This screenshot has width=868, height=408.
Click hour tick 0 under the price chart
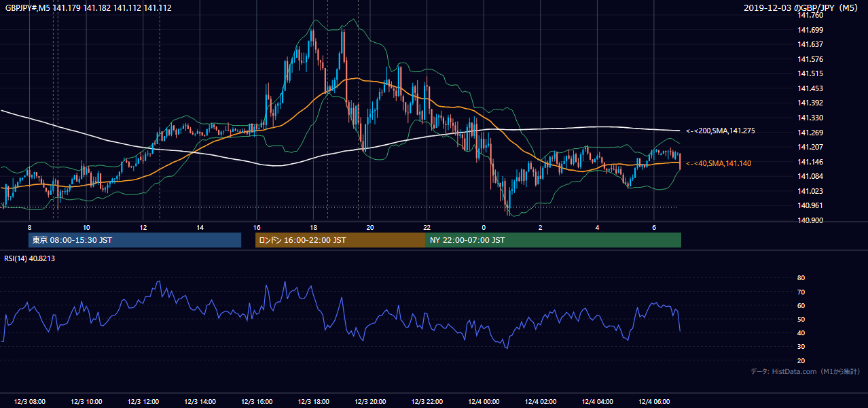click(484, 227)
